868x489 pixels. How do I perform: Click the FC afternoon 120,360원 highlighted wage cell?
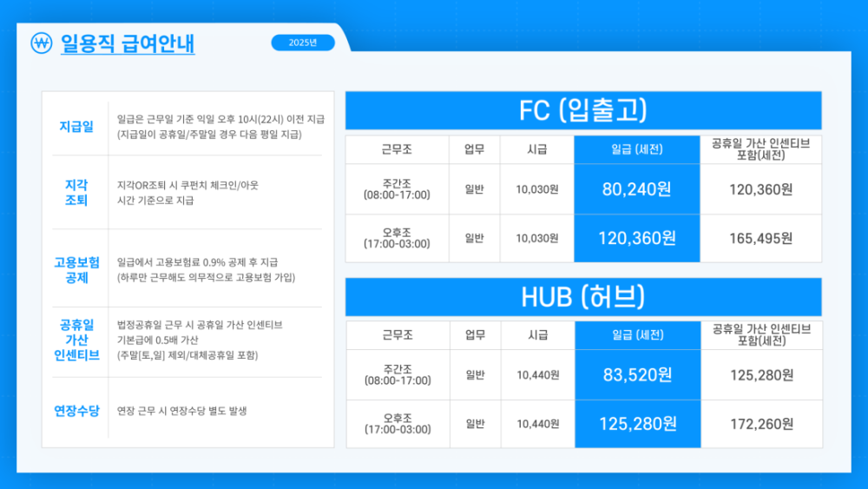(636, 239)
